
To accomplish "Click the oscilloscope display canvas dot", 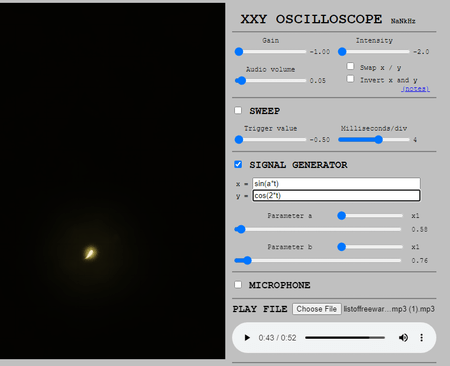I will point(90,253).
